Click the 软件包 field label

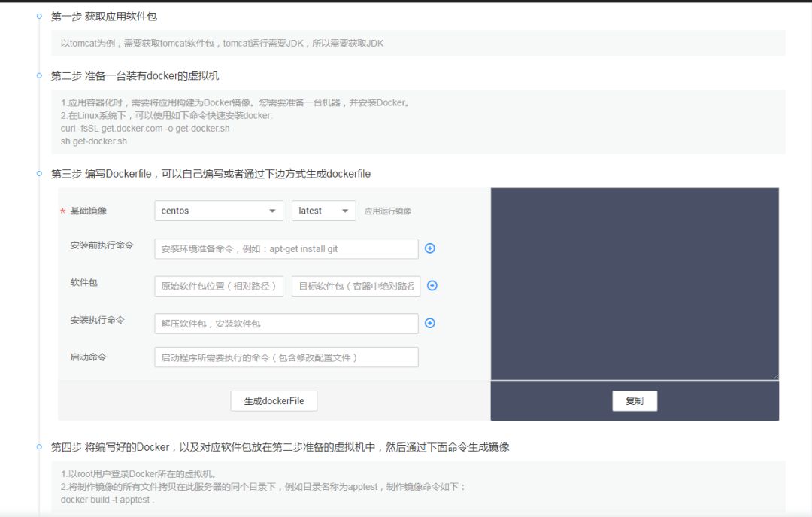(x=84, y=283)
